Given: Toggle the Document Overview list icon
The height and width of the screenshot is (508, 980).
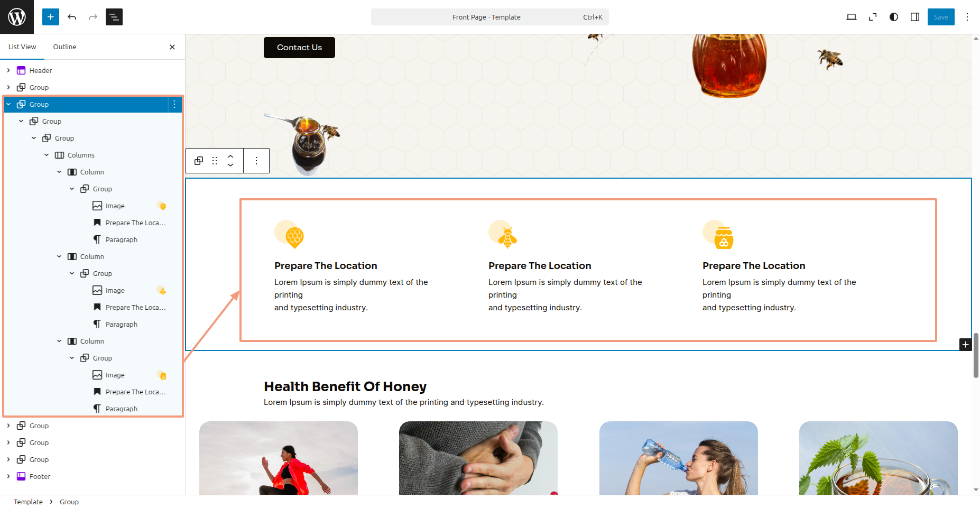Looking at the screenshot, I should [114, 17].
